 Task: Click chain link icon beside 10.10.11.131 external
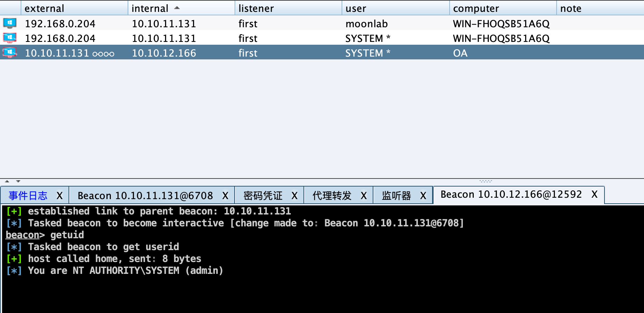tap(103, 54)
